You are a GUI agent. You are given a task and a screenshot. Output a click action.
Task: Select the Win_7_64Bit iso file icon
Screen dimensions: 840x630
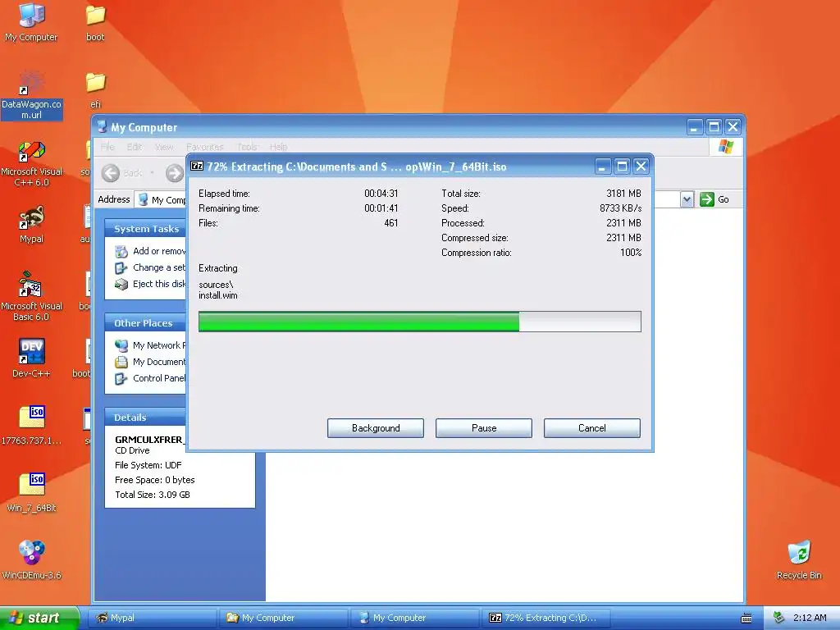[32, 493]
